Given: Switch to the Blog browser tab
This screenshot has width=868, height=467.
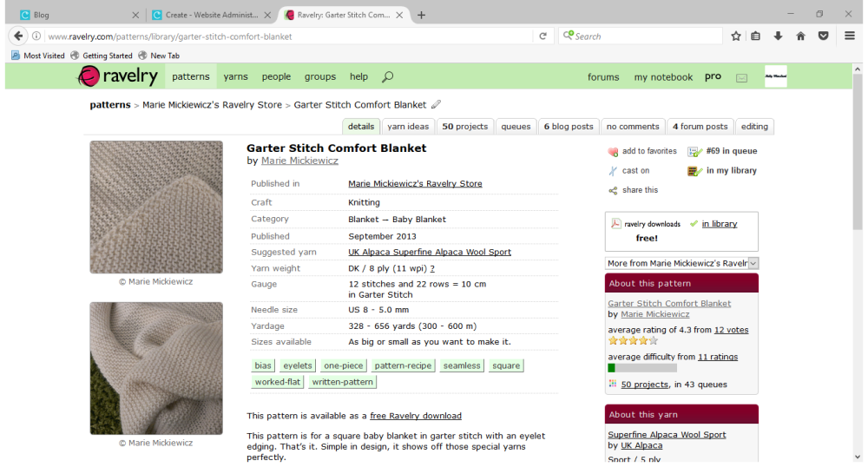Looking at the screenshot, I should point(77,15).
